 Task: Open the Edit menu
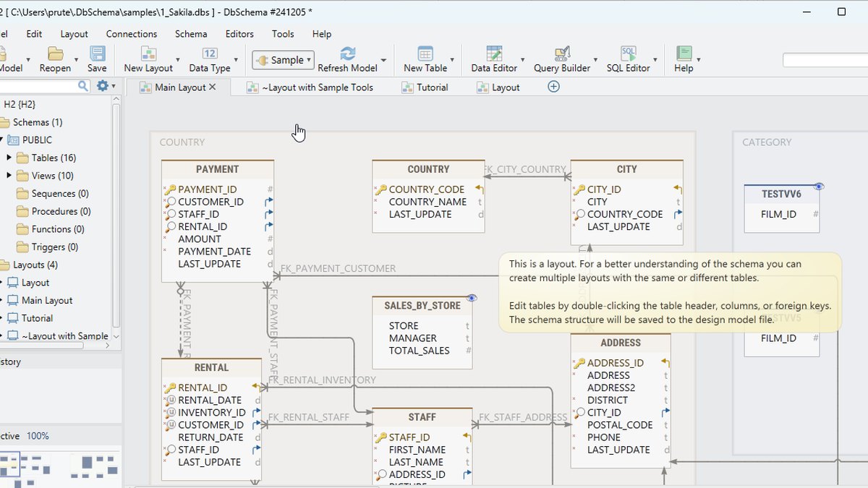point(34,34)
